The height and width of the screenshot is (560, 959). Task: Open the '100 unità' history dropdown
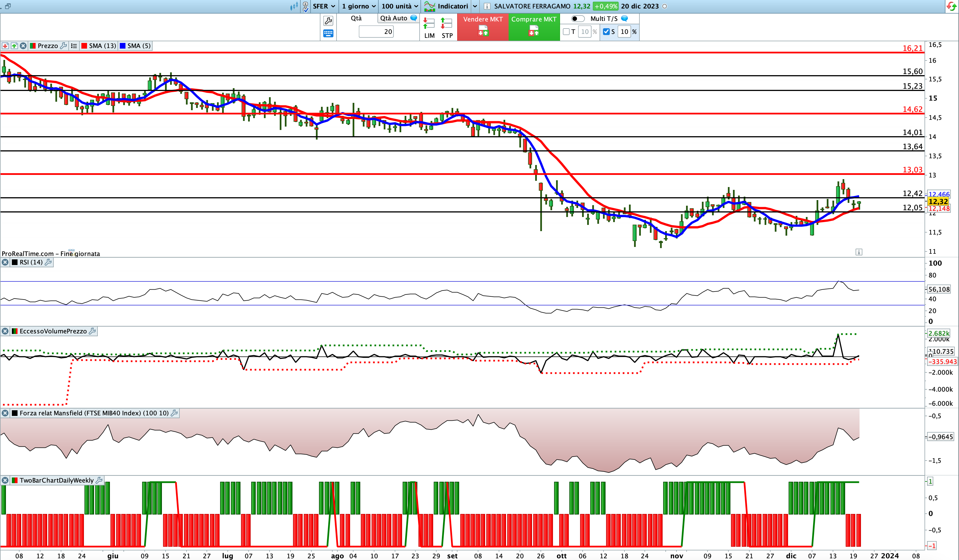point(400,6)
